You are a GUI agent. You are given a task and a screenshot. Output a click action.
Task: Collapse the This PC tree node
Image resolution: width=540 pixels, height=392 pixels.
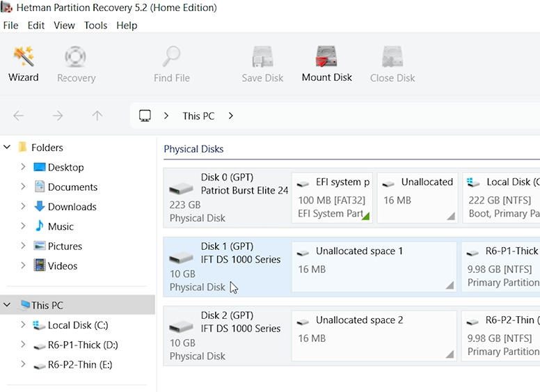[x=7, y=305]
